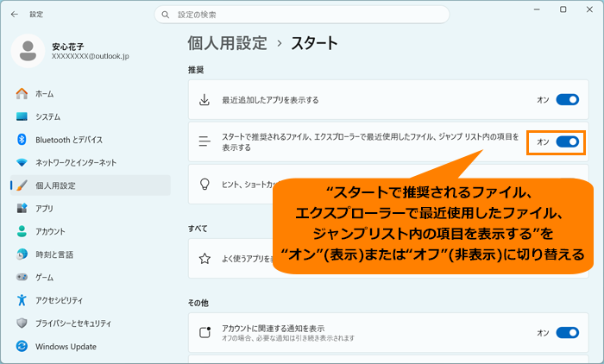
Task: Click the ホーム house icon
Action: tap(22, 94)
